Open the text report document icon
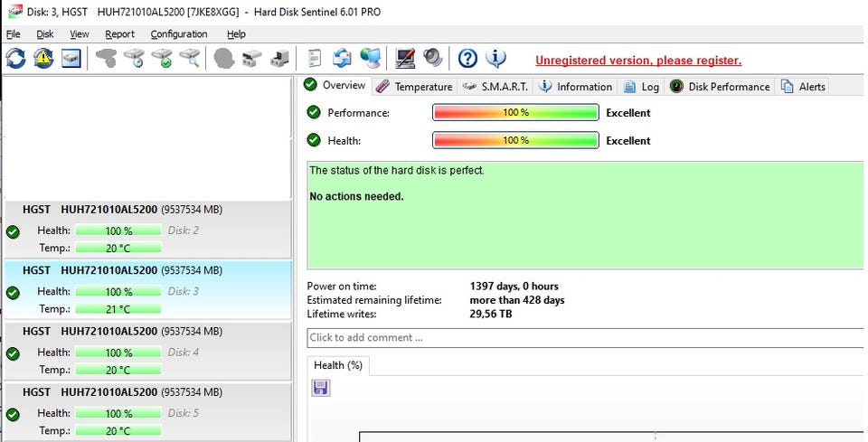 click(315, 58)
